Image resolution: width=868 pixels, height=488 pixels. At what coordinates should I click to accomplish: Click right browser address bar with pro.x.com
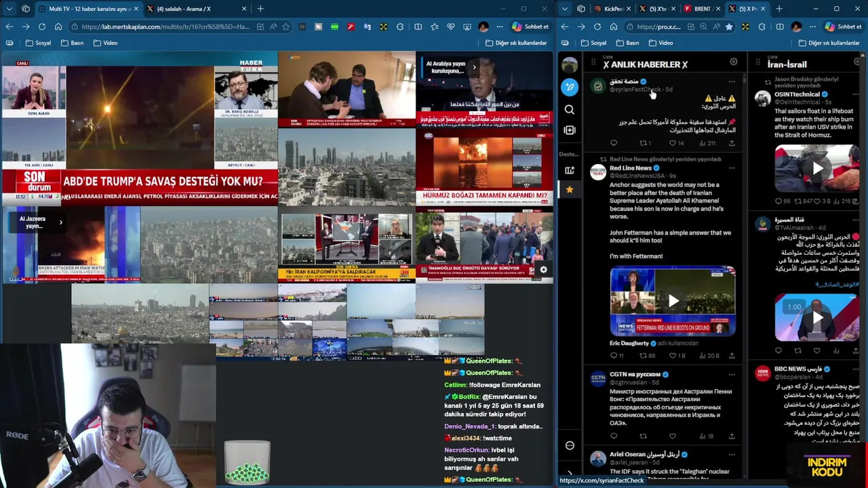(658, 26)
